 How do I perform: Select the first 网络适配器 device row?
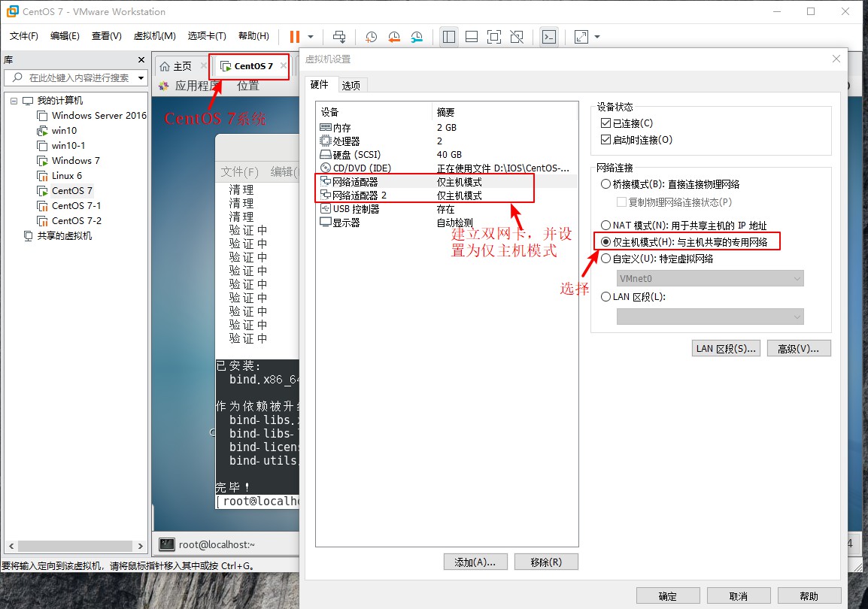[x=447, y=182]
